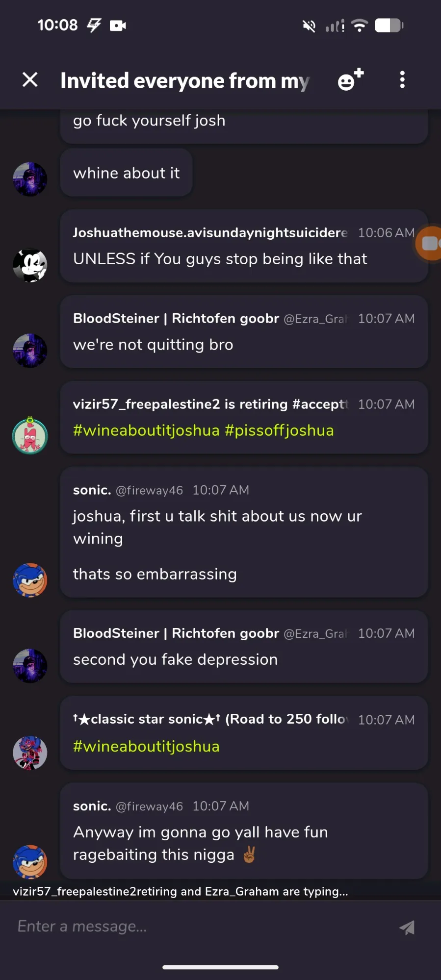Open the classic star sonic avatar
The width and height of the screenshot is (441, 980).
pos(30,753)
